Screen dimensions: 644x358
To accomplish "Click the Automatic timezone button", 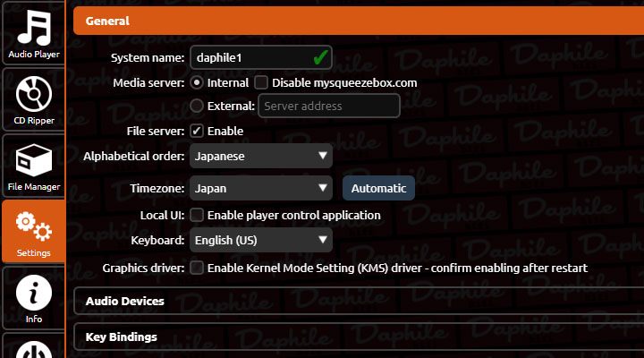I will coord(378,189).
